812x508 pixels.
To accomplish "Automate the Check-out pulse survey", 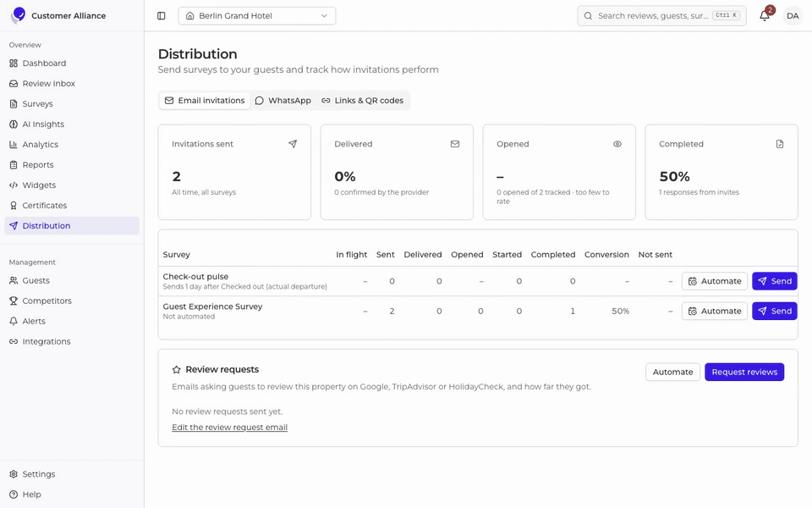I will pos(715,281).
